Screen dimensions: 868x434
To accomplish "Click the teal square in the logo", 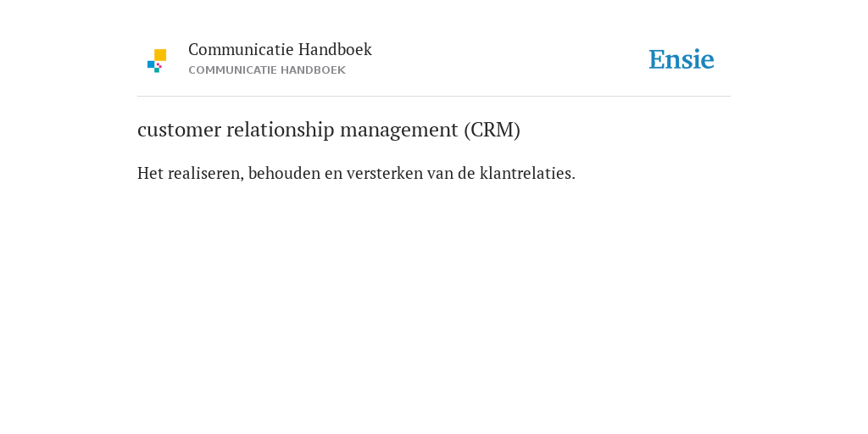I will click(157, 70).
